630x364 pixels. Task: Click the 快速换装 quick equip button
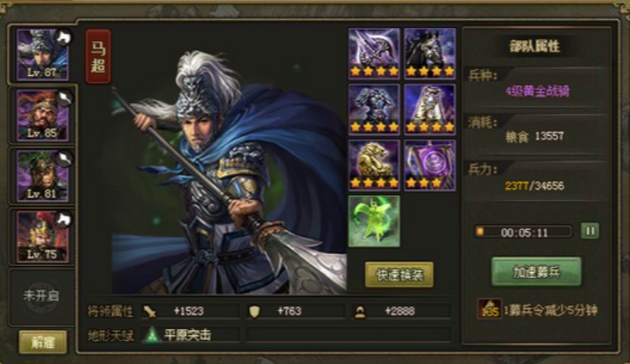click(x=399, y=274)
